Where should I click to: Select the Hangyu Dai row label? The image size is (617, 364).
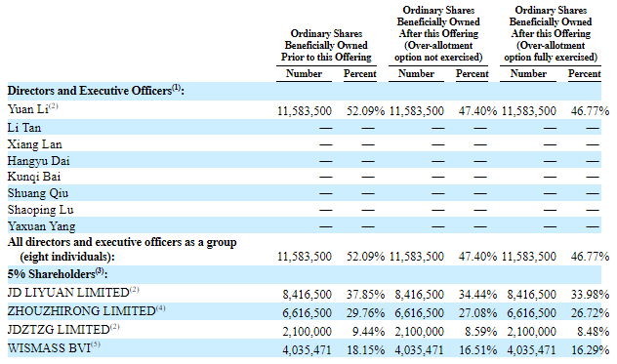pyautogui.click(x=39, y=161)
